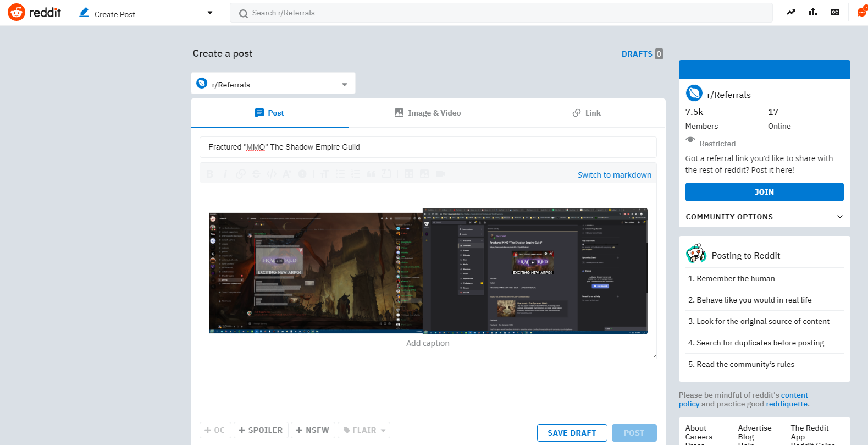The height and width of the screenshot is (445, 868).
Task: Click rule 'Behave like you would in real life'
Action: (x=754, y=300)
